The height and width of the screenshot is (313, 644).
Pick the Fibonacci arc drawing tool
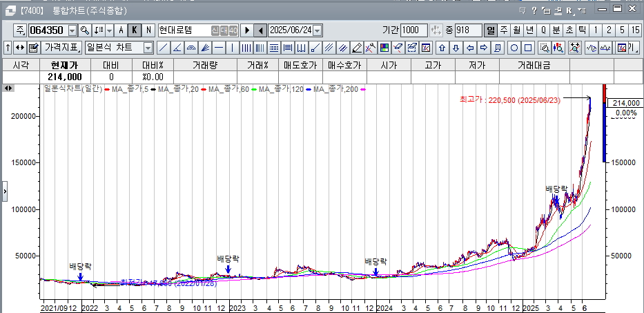pyautogui.click(x=191, y=48)
